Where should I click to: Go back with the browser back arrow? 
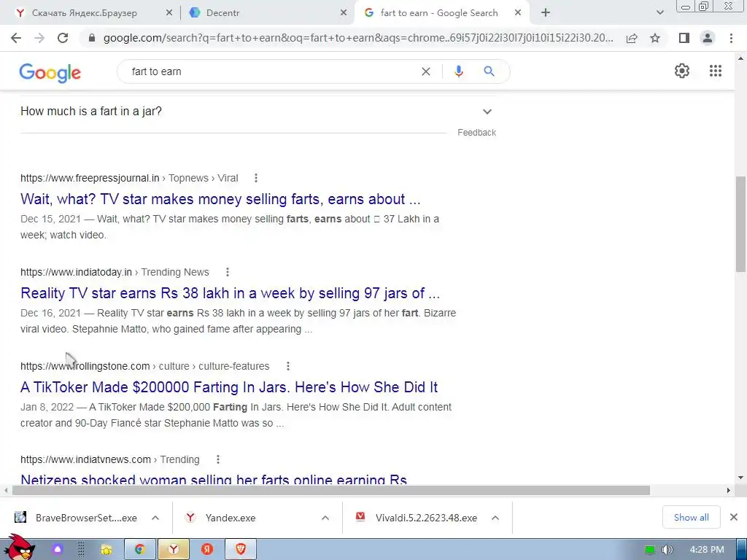16,38
